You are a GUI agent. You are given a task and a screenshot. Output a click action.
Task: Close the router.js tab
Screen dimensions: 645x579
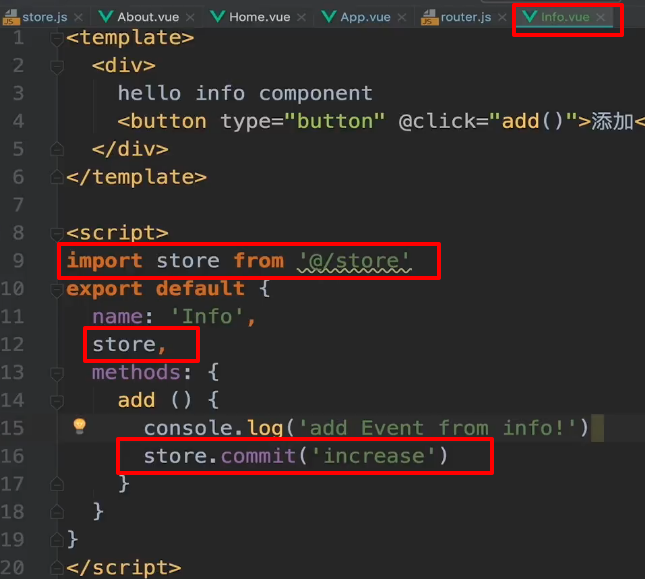(x=502, y=17)
